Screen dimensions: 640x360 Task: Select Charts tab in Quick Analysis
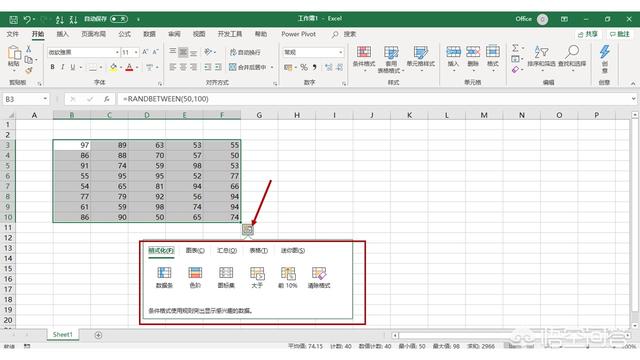coord(195,250)
